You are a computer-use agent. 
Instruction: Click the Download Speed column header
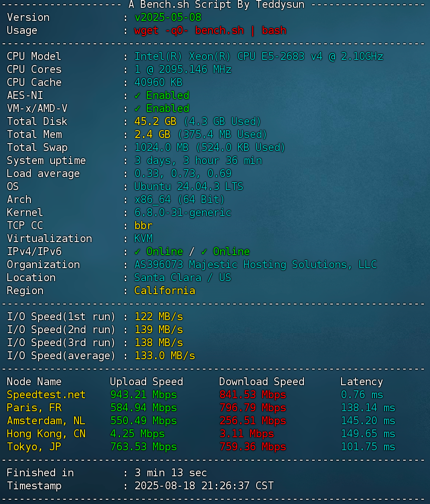[262, 382]
